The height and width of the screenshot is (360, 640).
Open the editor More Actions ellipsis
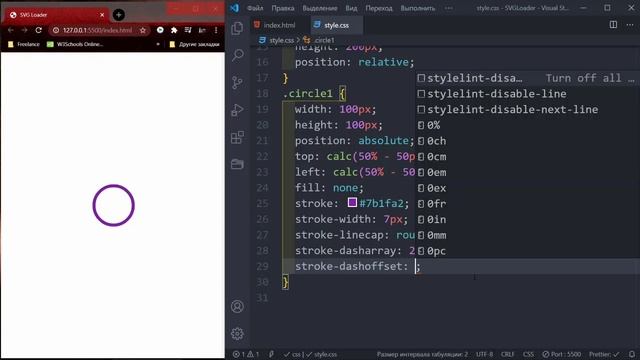tap(630, 25)
